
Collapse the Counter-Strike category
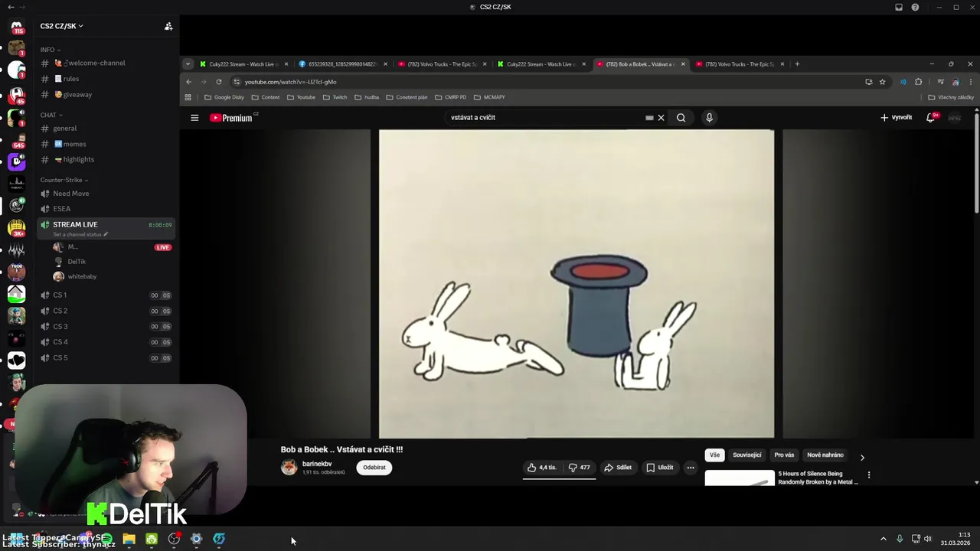click(x=64, y=180)
